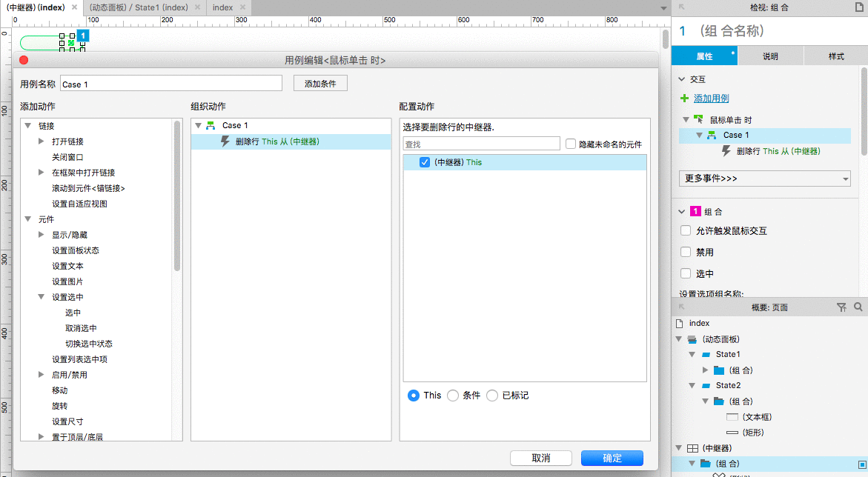Choose the 设置面板状态 action
Screen dimensions: 868x477
[x=76, y=250]
